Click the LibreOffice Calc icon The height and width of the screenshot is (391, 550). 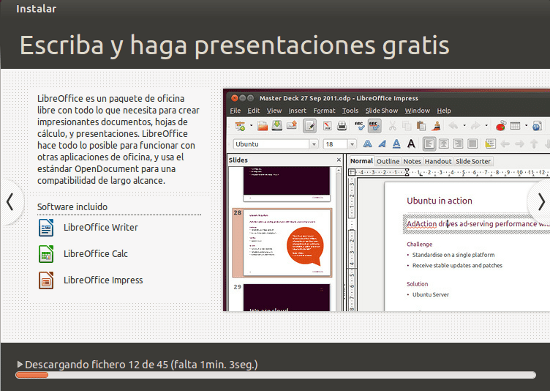[46, 254]
